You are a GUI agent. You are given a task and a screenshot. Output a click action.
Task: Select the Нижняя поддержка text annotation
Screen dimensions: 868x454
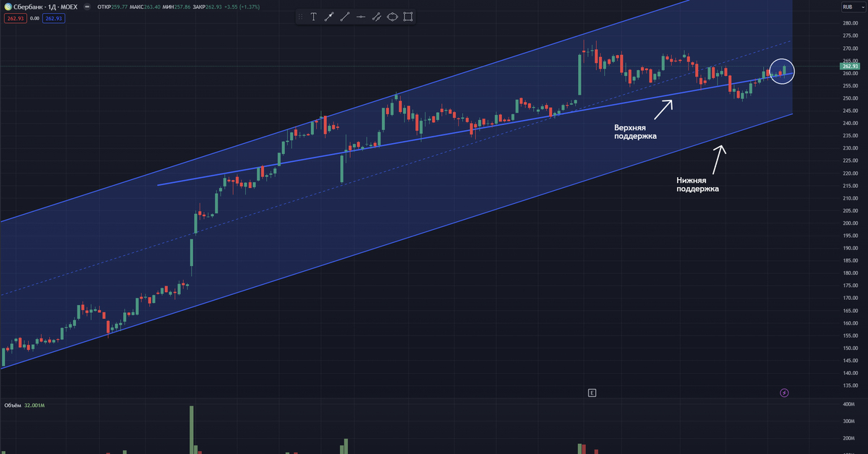tap(698, 184)
